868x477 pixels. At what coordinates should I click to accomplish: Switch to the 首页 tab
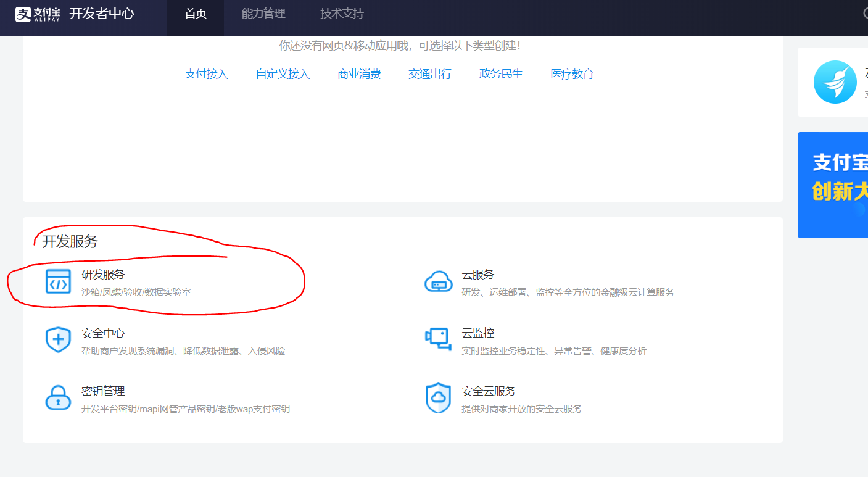(x=196, y=14)
